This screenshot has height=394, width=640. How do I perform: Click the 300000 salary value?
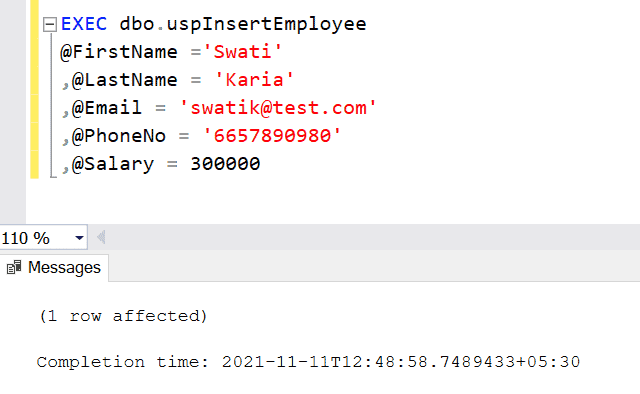(x=225, y=164)
